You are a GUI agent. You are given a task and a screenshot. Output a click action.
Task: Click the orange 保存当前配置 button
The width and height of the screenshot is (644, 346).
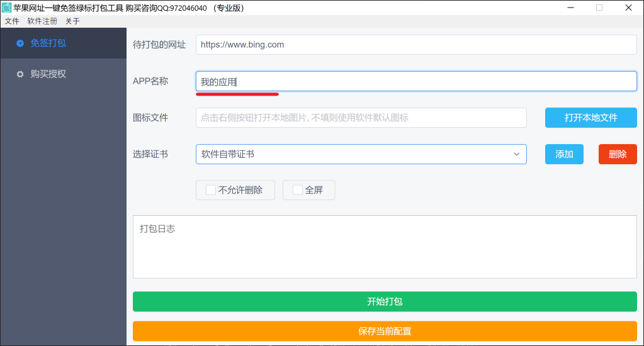tap(385, 331)
